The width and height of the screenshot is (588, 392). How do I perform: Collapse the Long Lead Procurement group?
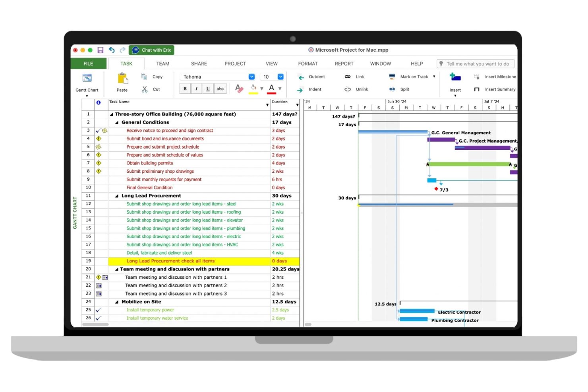coord(117,196)
